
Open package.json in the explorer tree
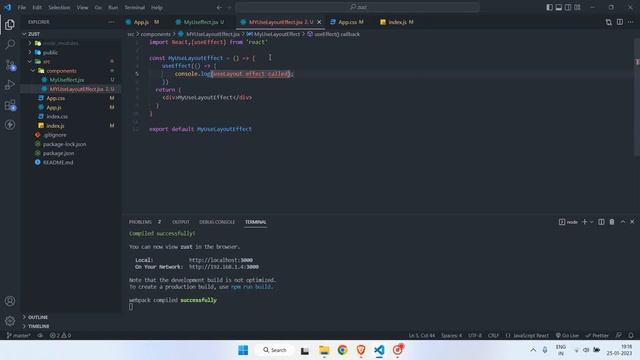coord(58,153)
